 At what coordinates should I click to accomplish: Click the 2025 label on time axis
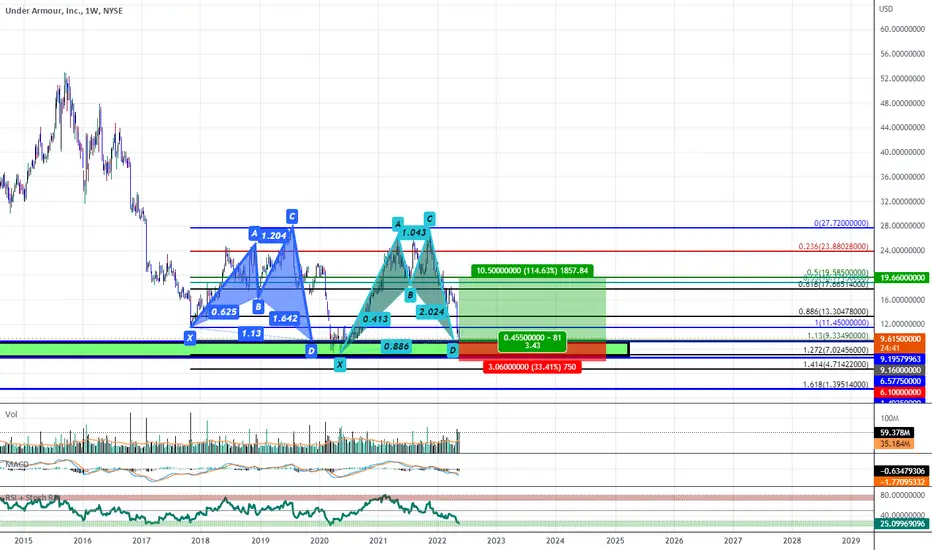coord(615,540)
